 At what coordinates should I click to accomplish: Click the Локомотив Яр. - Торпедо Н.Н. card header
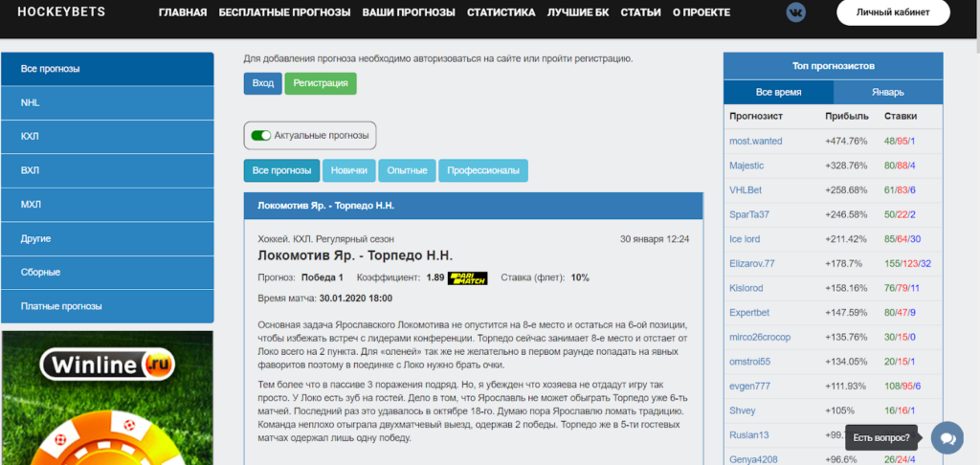click(x=473, y=206)
